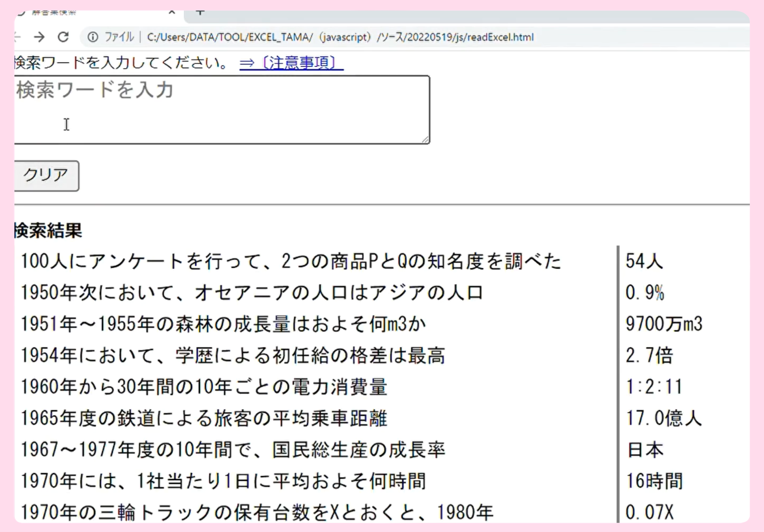764x532 pixels.
Task: Click into the 検索ワードを入力 text area
Action: pos(222,110)
